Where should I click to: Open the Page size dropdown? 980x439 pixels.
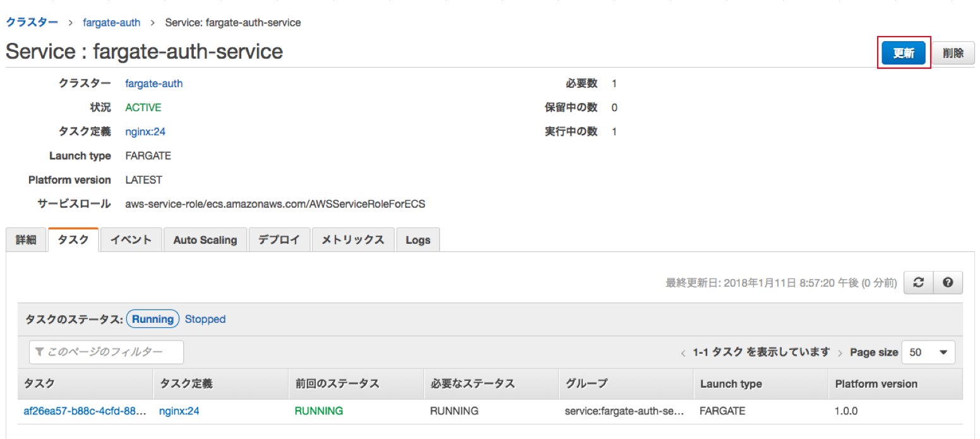tap(928, 352)
